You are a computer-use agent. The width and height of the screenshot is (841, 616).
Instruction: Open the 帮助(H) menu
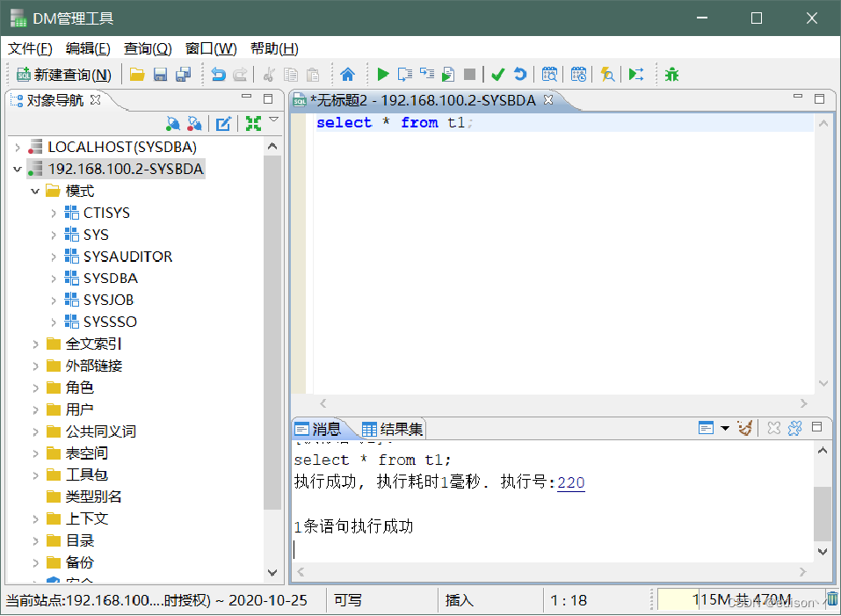click(274, 49)
